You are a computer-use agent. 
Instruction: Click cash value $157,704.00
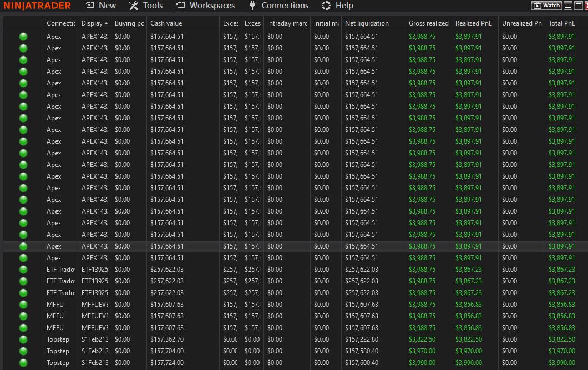167,351
